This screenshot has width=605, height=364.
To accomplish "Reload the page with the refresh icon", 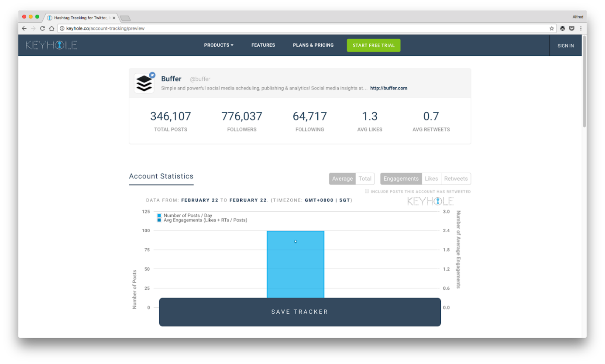I will pos(42,28).
